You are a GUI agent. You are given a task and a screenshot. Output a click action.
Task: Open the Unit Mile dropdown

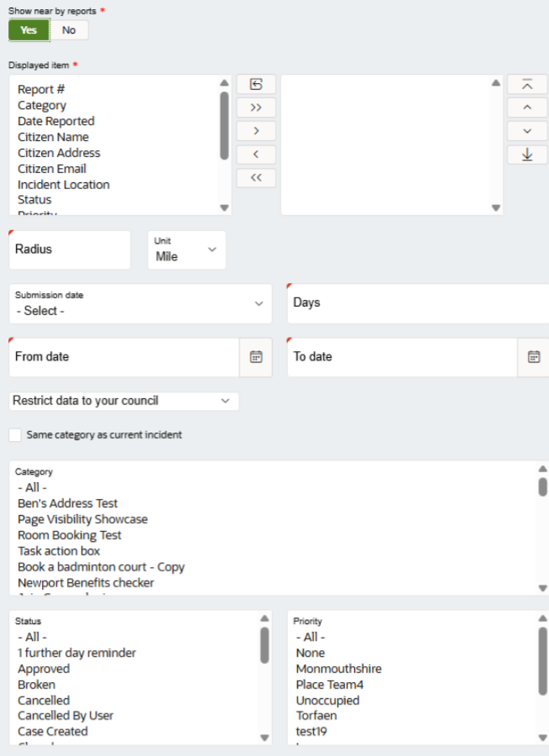(186, 249)
